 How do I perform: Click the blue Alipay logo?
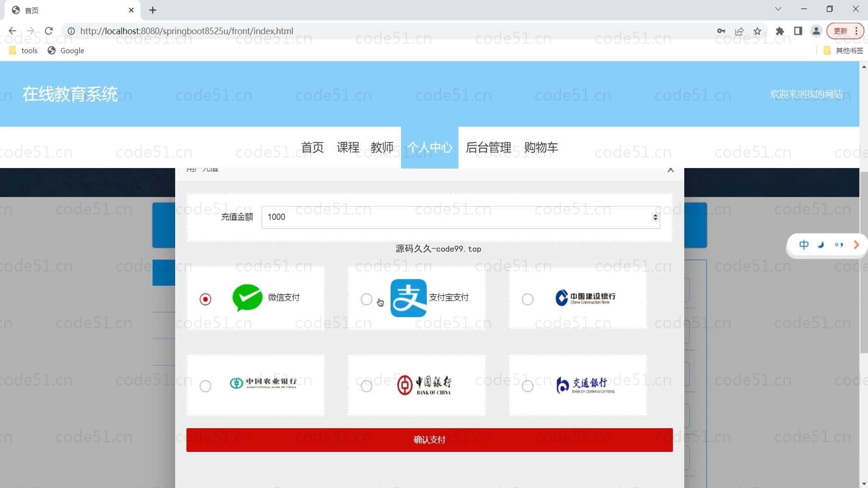point(408,298)
